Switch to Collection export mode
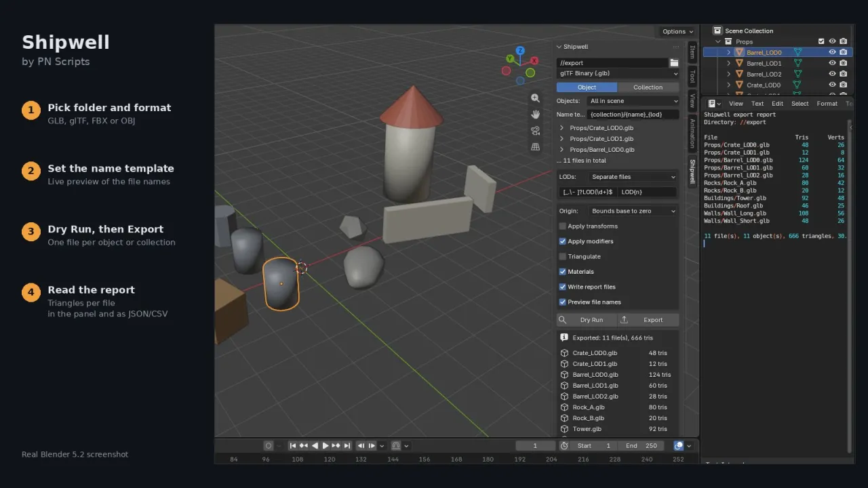868x488 pixels. (648, 87)
